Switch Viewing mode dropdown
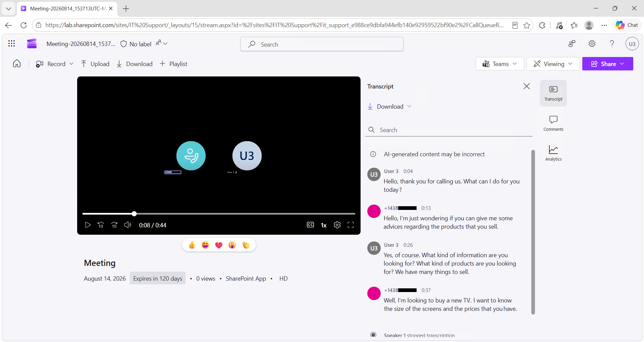 coord(553,64)
